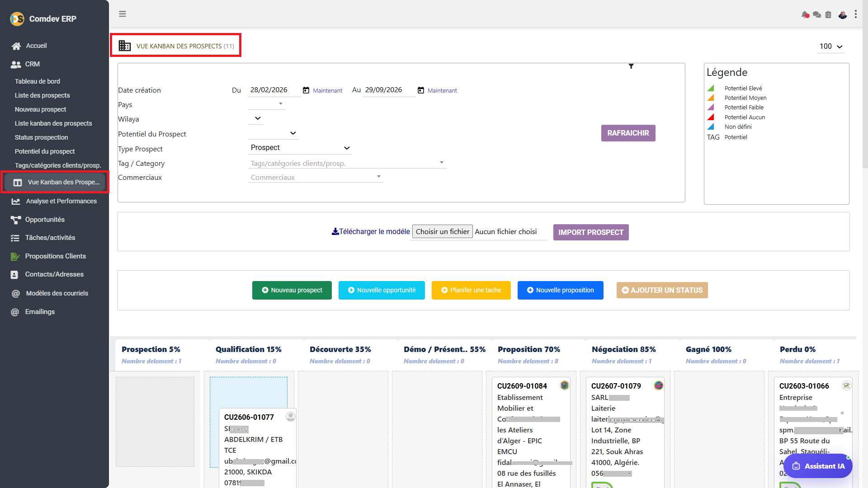
Task: Click the green Nouveau prospect button
Action: click(x=292, y=290)
